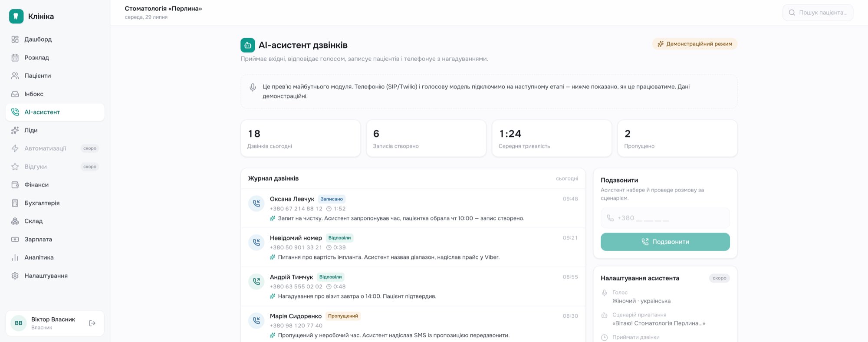Navigate to Аналітика

[55, 257]
